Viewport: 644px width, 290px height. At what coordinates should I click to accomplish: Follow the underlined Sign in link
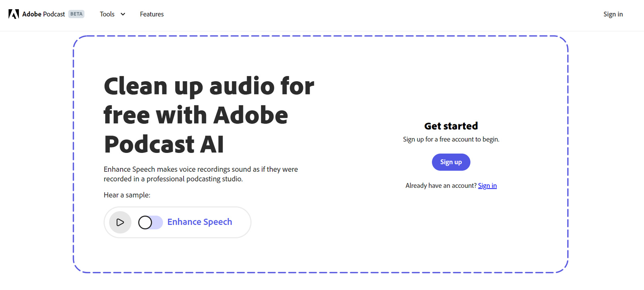pyautogui.click(x=487, y=185)
